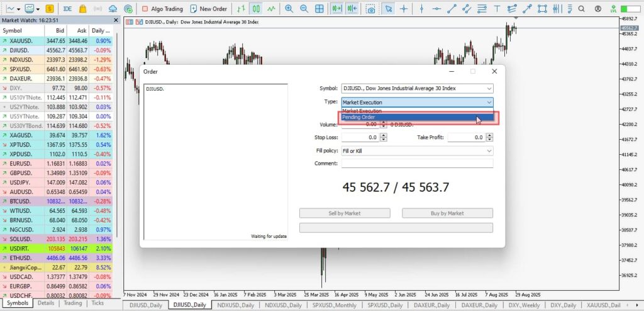This screenshot has height=311, width=644.
Task: Toggle chart shift from right border
Action: click(352, 9)
